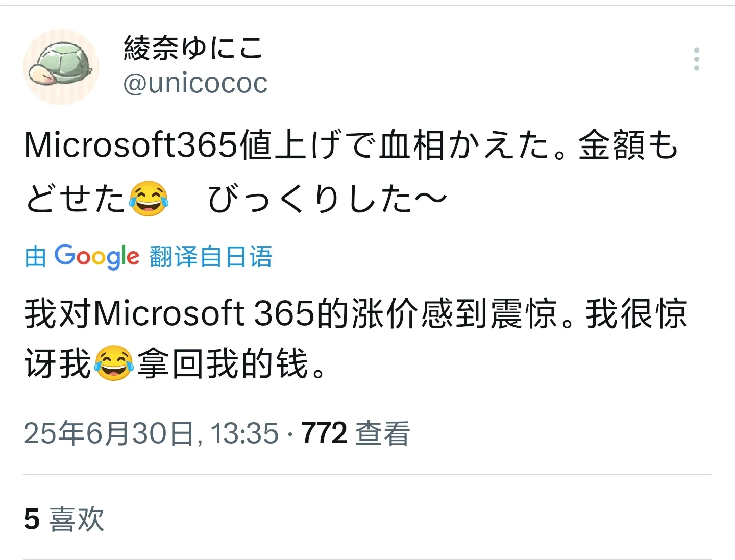This screenshot has height=560, width=735.
Task: Click the 翻译自日语 translation label
Action: (211, 256)
